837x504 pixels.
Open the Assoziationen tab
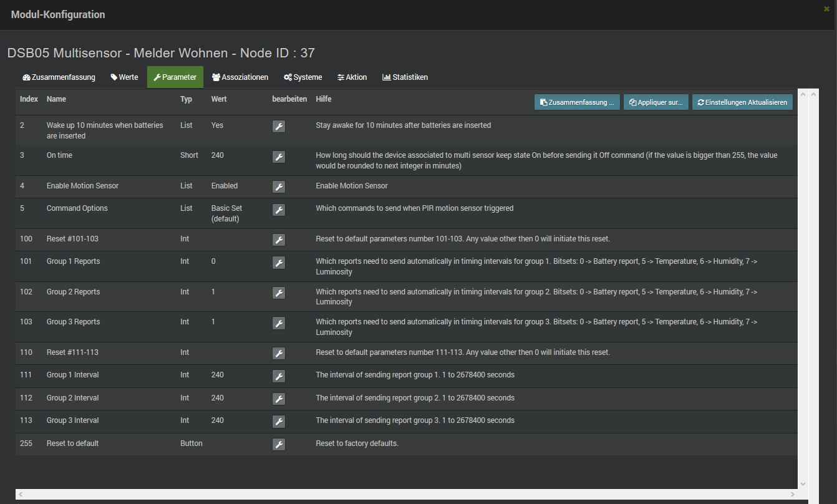click(240, 77)
